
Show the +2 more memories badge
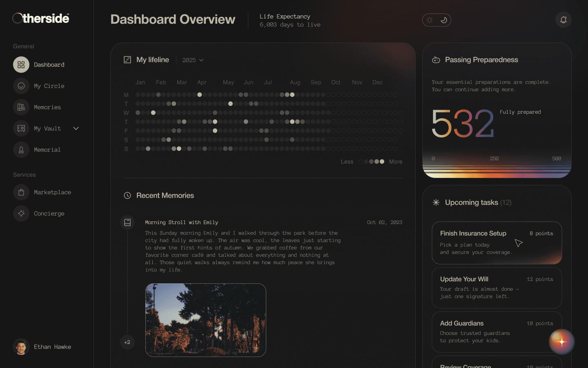point(127,342)
